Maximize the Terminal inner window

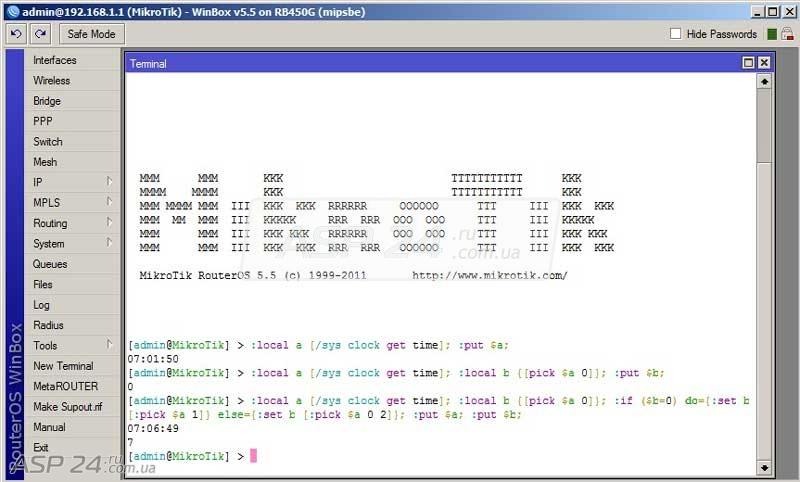pos(748,63)
